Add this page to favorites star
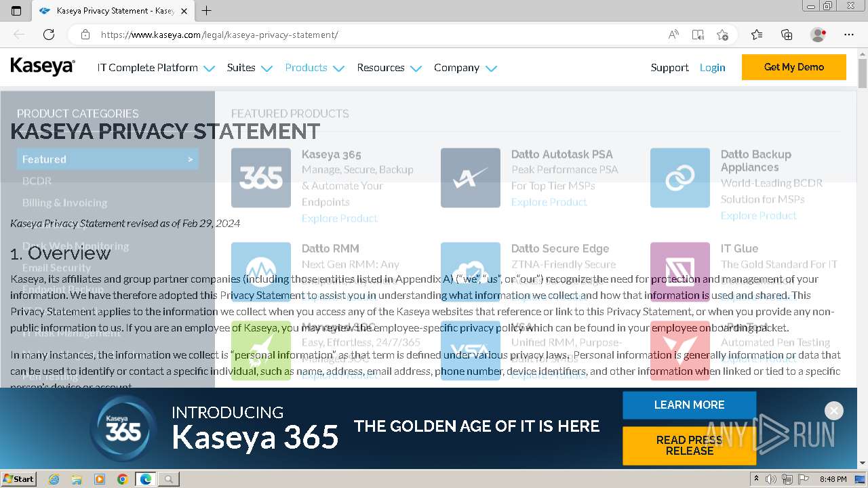Image resolution: width=868 pixels, height=488 pixels. (722, 35)
